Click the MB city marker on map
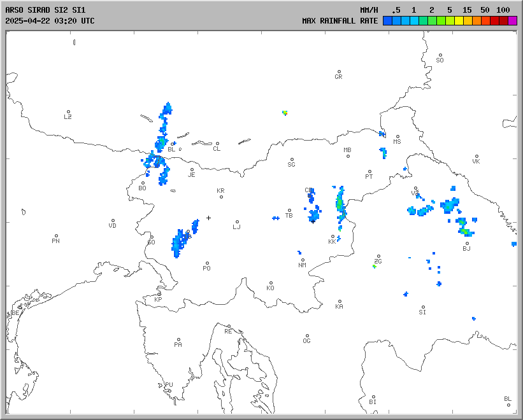The image size is (523, 420). (348, 156)
